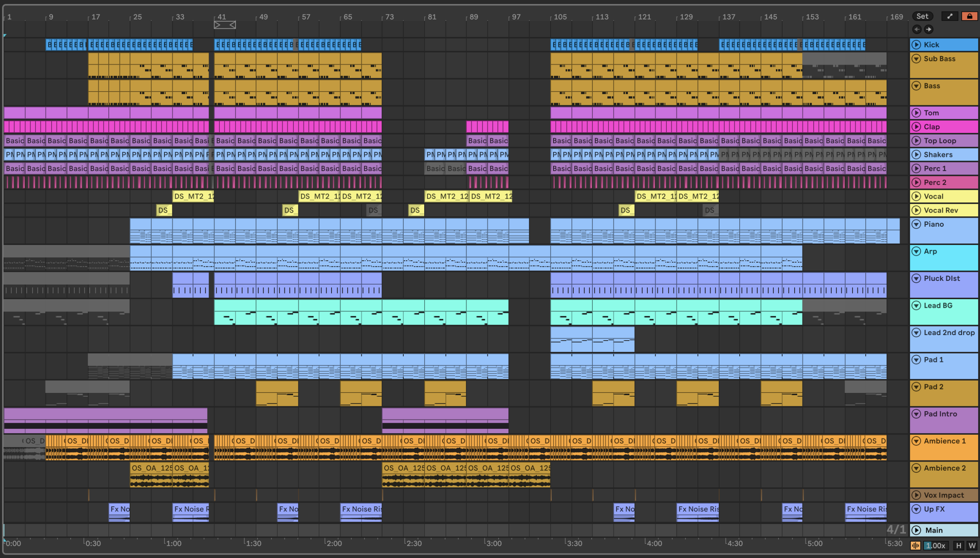Jump to the previous locator arrow
The height and width of the screenshot is (558, 980).
pos(917,29)
